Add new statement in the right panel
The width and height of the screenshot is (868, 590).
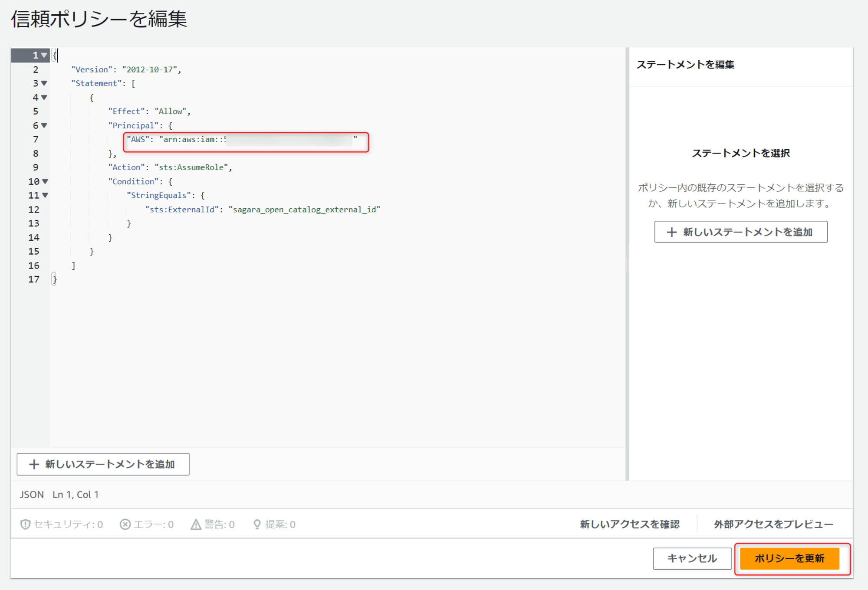coord(741,232)
